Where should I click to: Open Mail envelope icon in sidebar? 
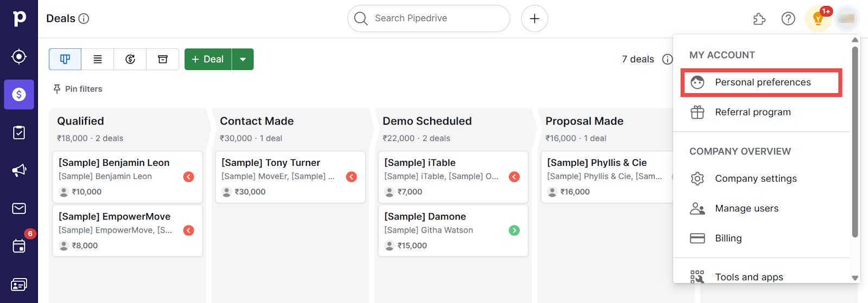tap(19, 209)
